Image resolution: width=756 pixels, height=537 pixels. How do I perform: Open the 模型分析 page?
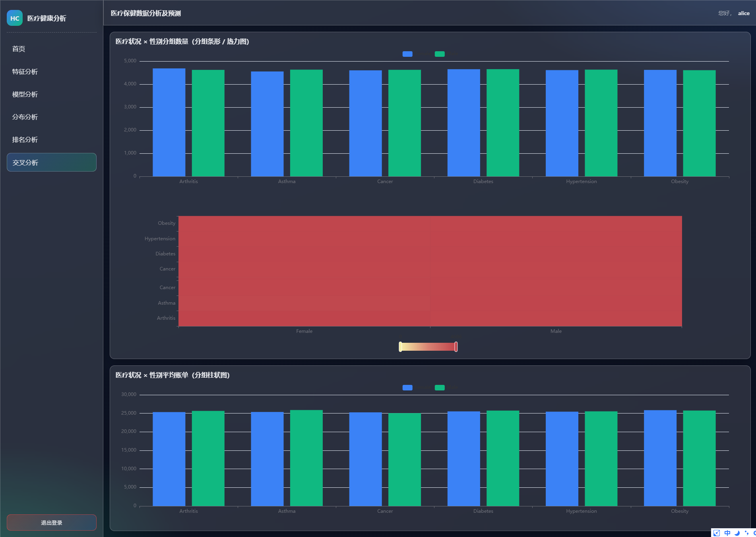coord(25,94)
